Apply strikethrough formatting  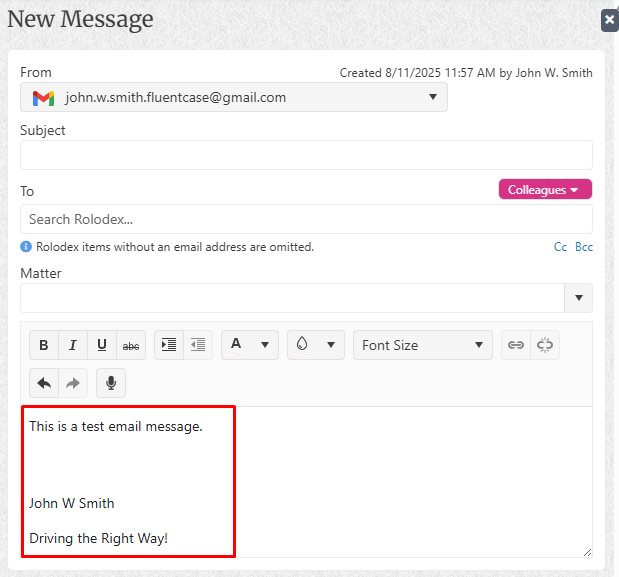pos(131,345)
